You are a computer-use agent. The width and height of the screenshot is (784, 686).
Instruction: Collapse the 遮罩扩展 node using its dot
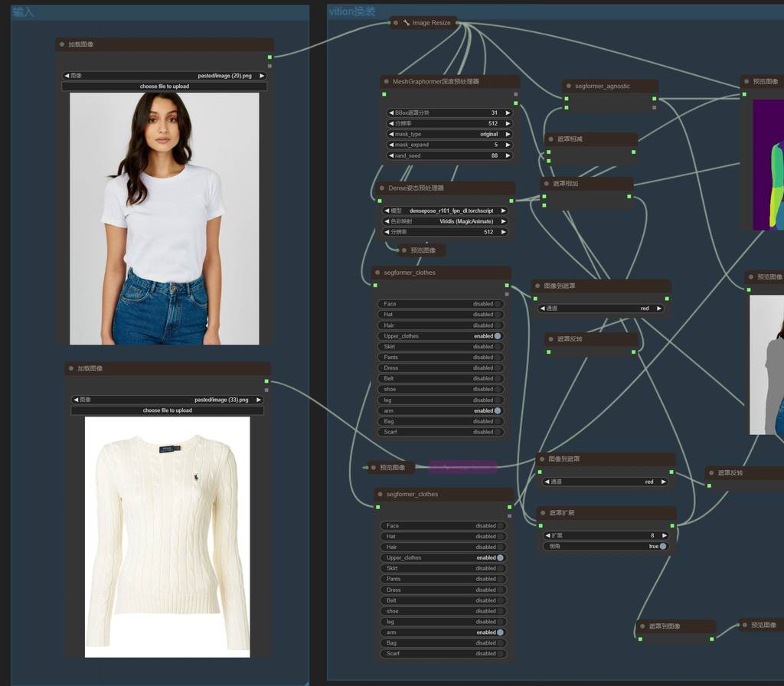pos(543,513)
